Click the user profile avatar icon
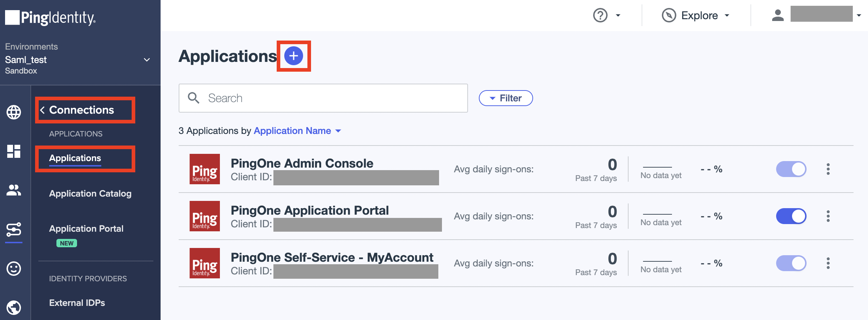Viewport: 868px width, 320px height. (778, 15)
